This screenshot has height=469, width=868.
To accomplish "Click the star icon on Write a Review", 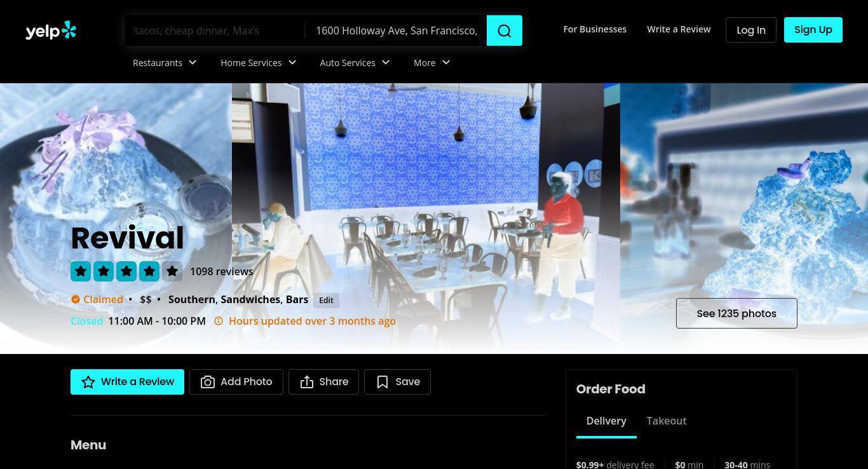I will pyautogui.click(x=88, y=382).
